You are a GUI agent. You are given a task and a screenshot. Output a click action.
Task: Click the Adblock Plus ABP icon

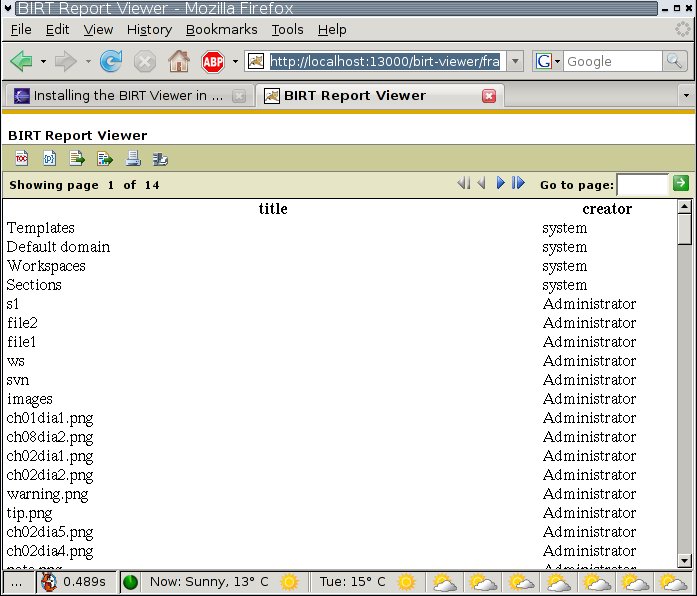[213, 61]
